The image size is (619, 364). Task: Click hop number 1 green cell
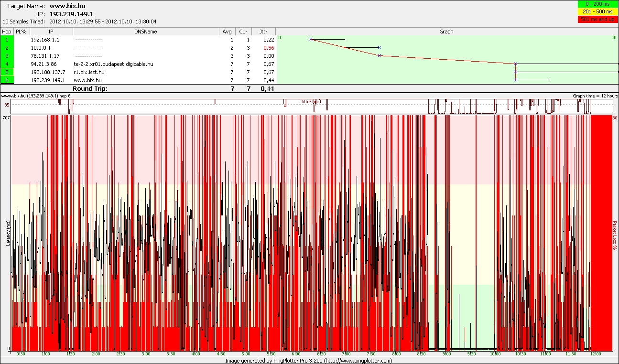[7, 40]
